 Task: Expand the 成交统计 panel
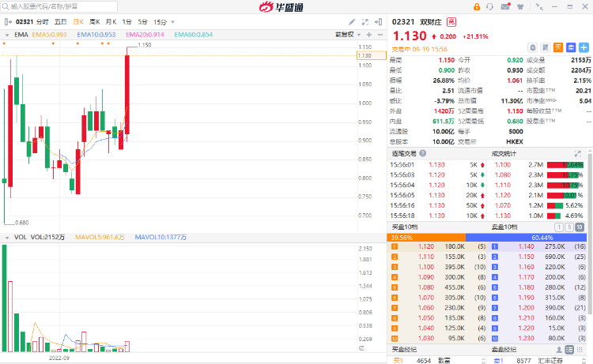(577, 153)
